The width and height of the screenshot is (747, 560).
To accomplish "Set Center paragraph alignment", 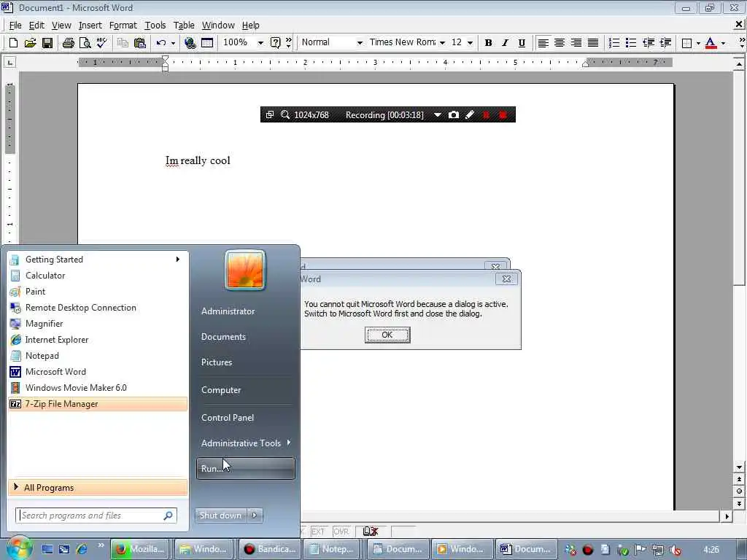I will click(x=560, y=43).
